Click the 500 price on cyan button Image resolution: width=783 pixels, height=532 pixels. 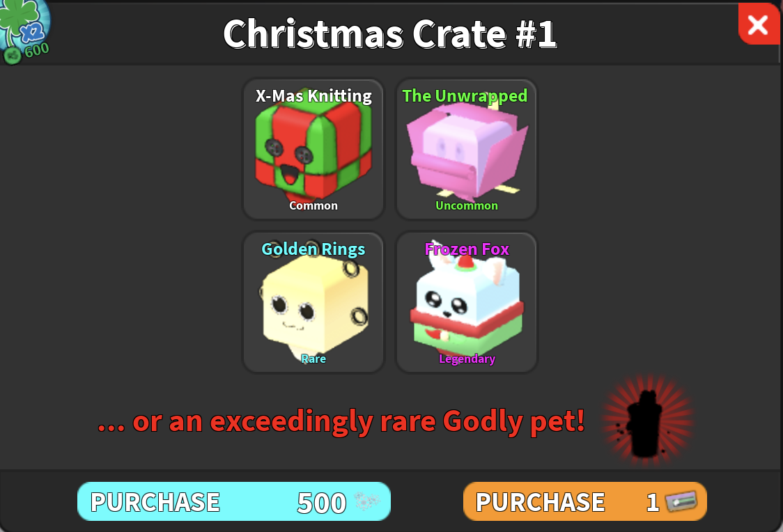click(322, 503)
